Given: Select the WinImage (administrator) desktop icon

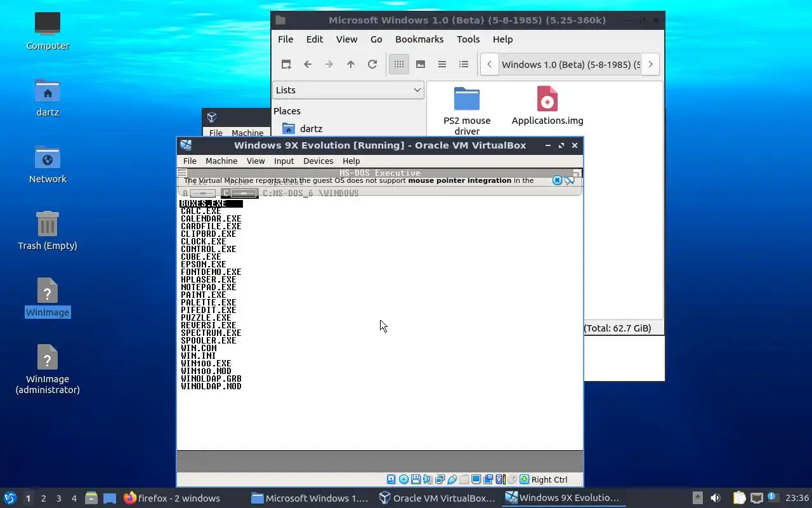Looking at the screenshot, I should coord(48,370).
